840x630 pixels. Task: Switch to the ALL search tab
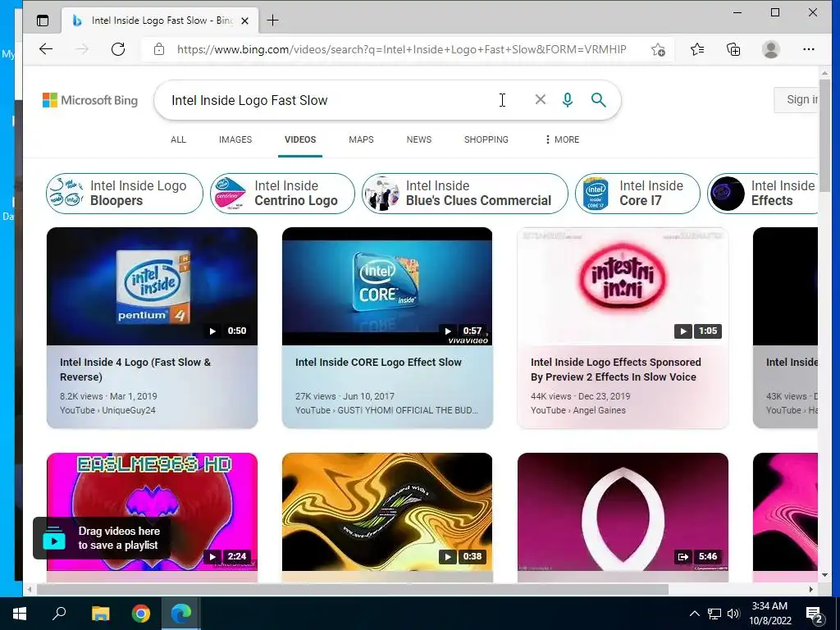pyautogui.click(x=178, y=139)
